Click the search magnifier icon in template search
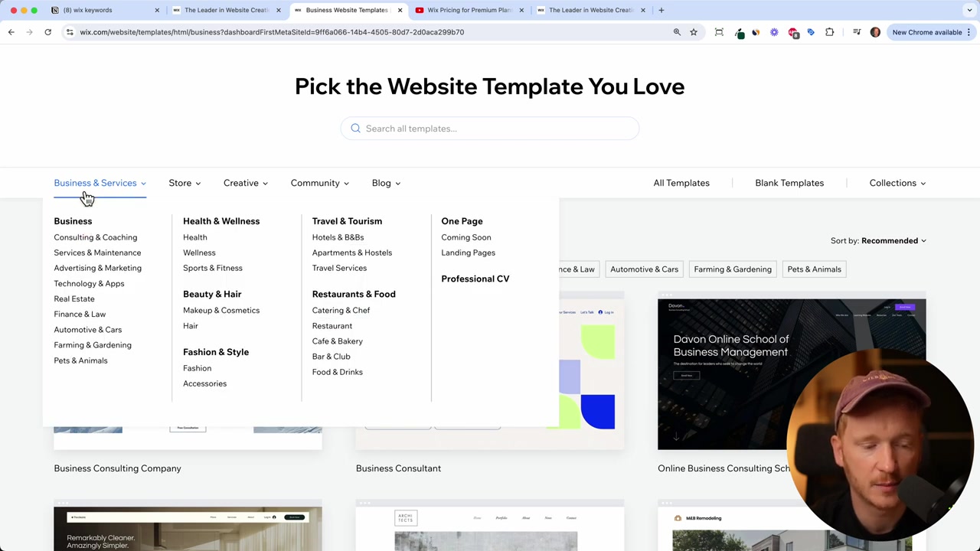The height and width of the screenshot is (551, 980). (x=355, y=129)
